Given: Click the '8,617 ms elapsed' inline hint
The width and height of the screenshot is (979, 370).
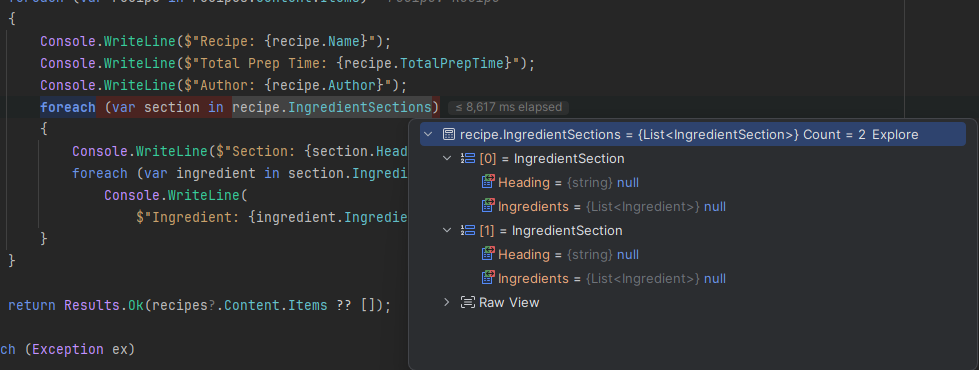Looking at the screenshot, I should tap(508, 107).
